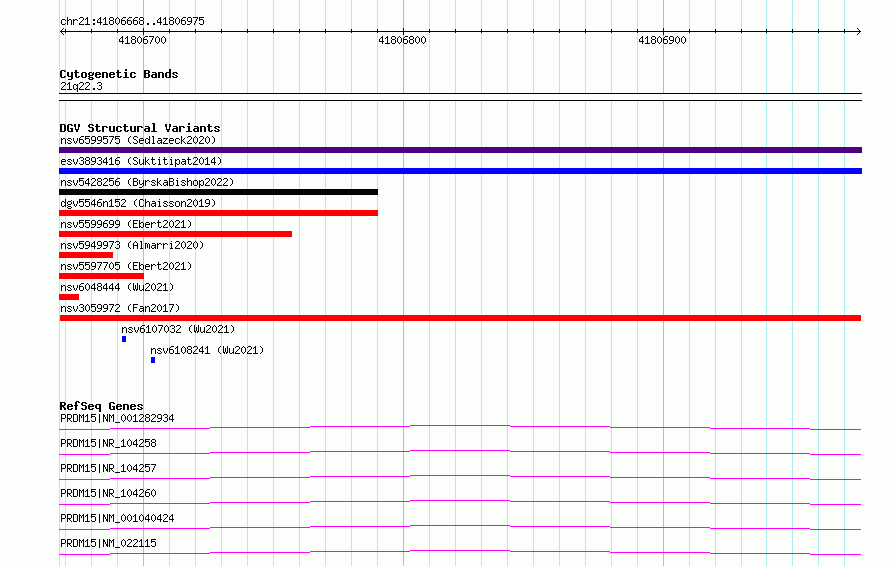
Task: Click ruler position 41806700
Action: tap(142, 40)
